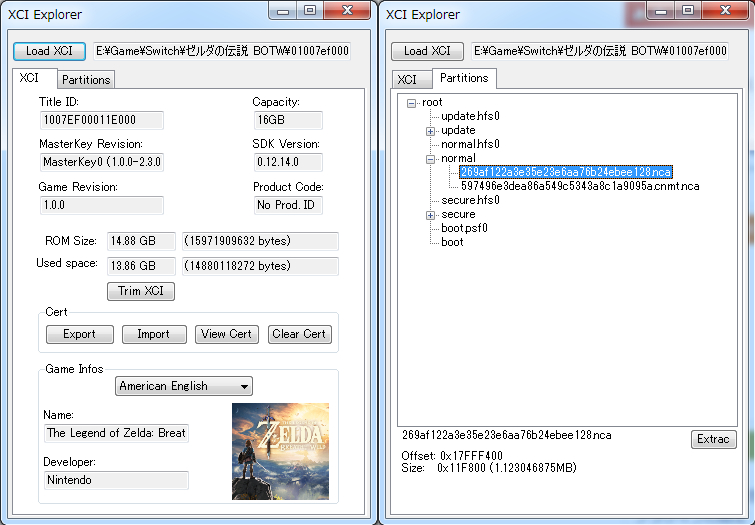Viewport: 755px width, 525px height.
Task: Select update.hfs0 in the tree
Action: 470,116
